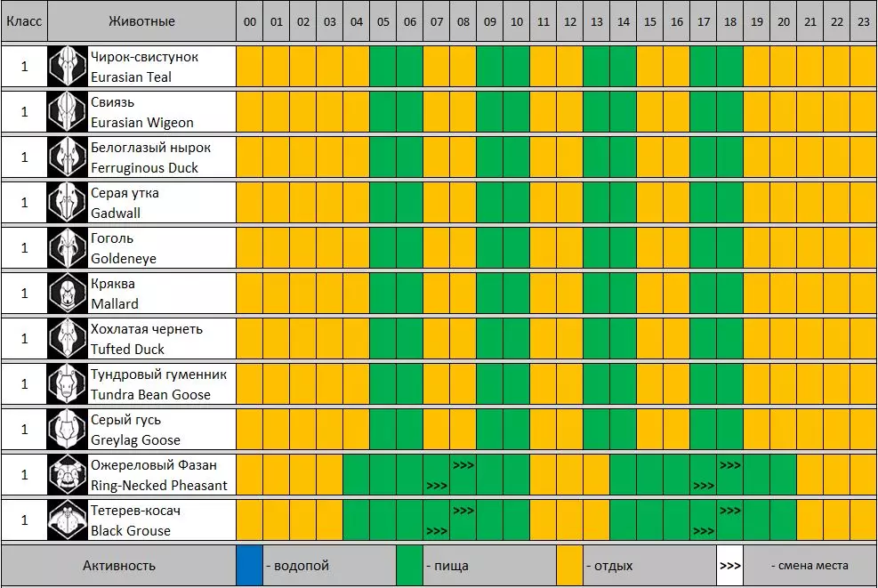Click the yellow отдых legend swatch
This screenshot has height=588, width=878.
[x=569, y=566]
